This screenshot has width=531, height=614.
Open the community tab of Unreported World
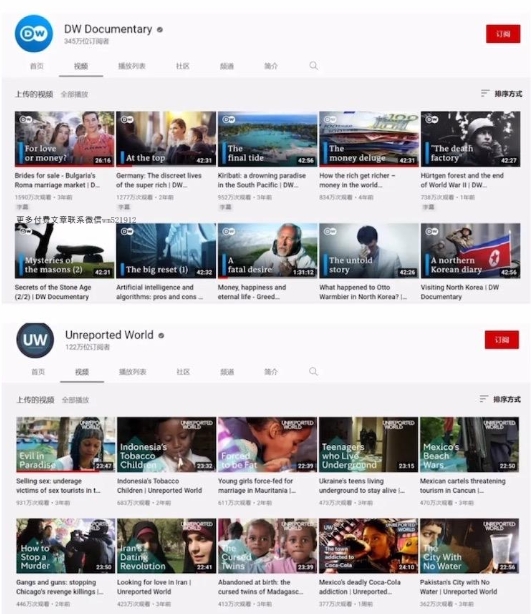pyautogui.click(x=183, y=372)
